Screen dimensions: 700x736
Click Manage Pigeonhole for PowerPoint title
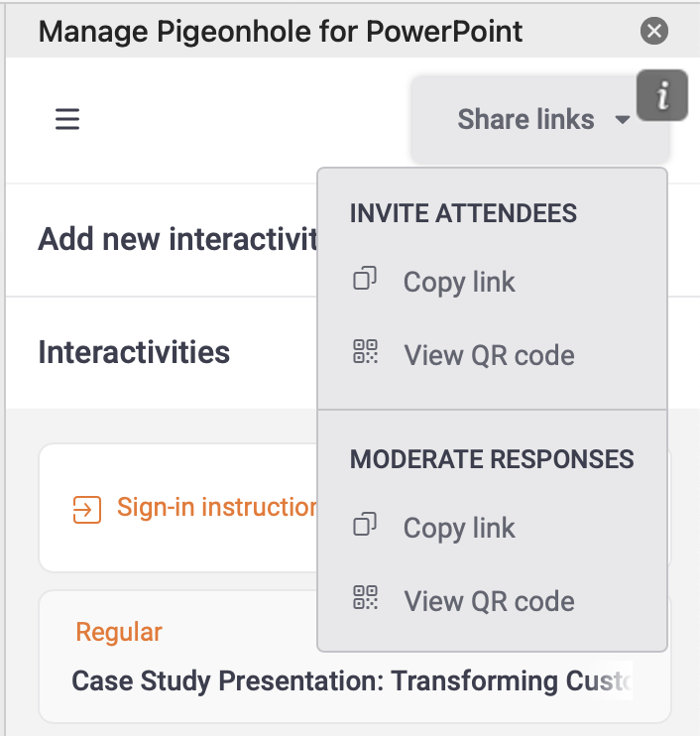pyautogui.click(x=280, y=32)
